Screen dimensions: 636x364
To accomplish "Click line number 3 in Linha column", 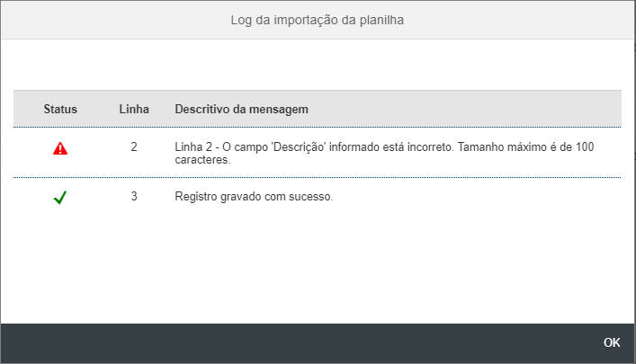I will 134,195.
